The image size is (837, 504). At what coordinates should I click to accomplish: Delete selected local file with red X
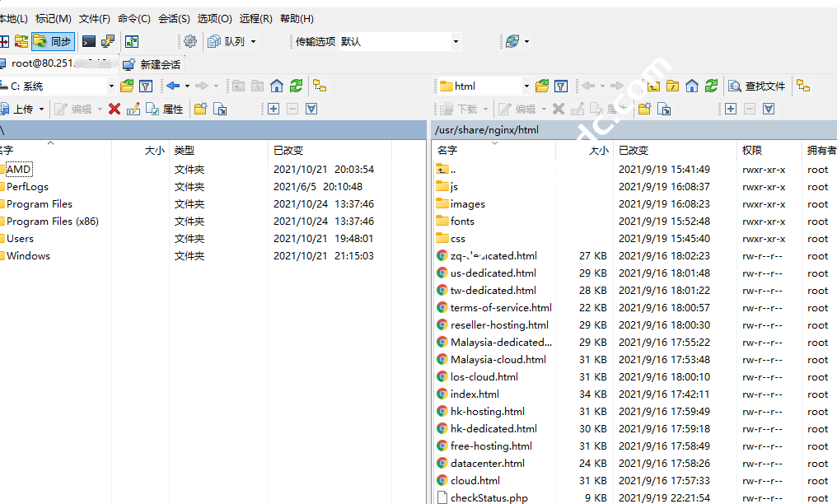coord(115,109)
